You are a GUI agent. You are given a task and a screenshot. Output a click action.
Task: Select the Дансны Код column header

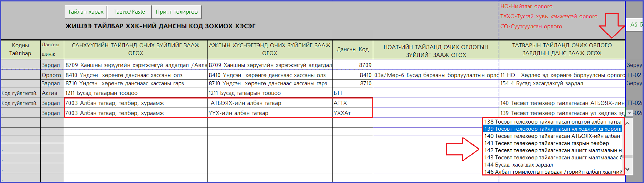[353, 49]
